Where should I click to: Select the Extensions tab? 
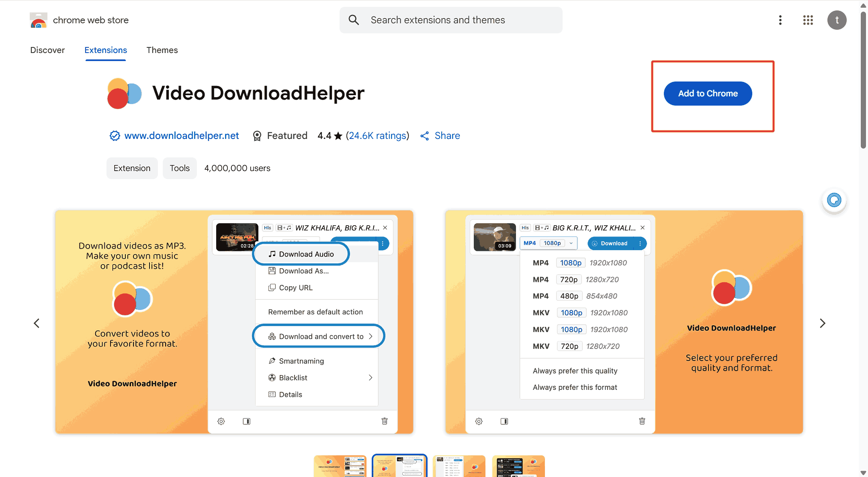106,50
